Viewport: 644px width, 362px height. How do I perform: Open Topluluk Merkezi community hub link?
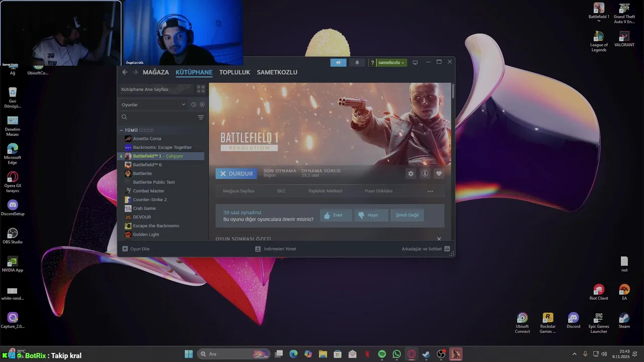pyautogui.click(x=325, y=191)
